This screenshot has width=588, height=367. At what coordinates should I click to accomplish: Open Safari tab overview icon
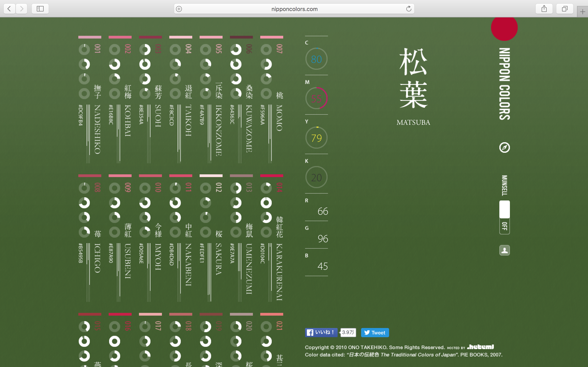564,9
